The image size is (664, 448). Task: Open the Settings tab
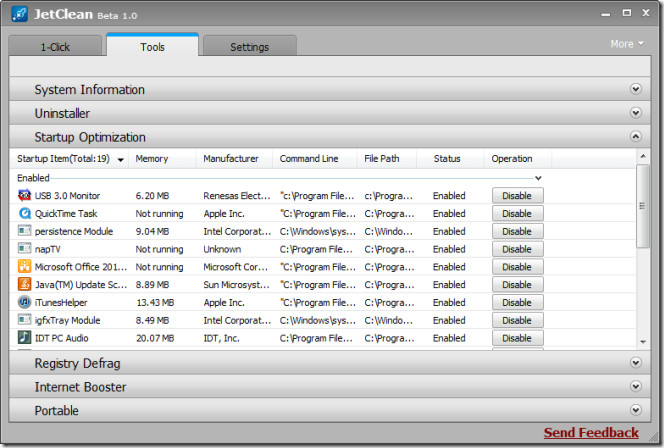tap(249, 46)
